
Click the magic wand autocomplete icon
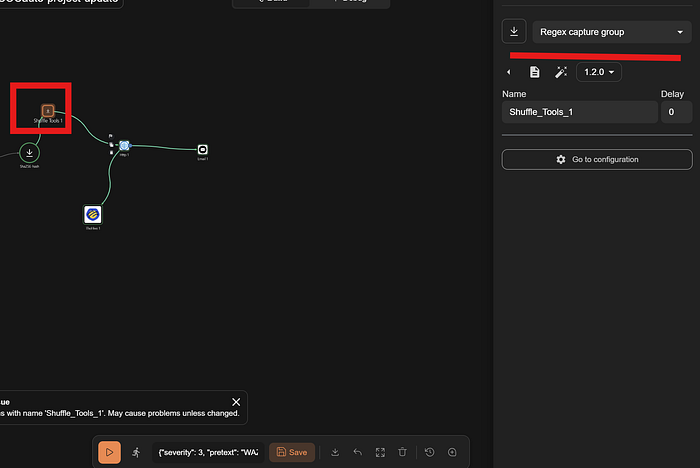pos(561,72)
